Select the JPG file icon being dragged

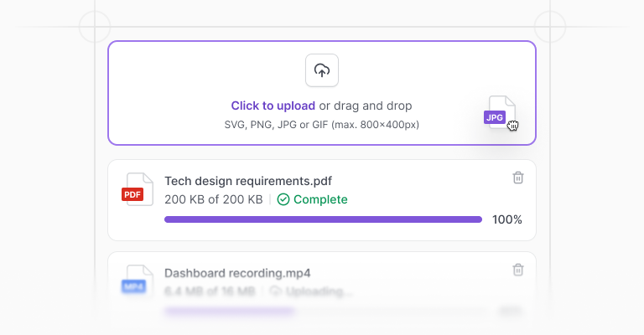point(500,112)
